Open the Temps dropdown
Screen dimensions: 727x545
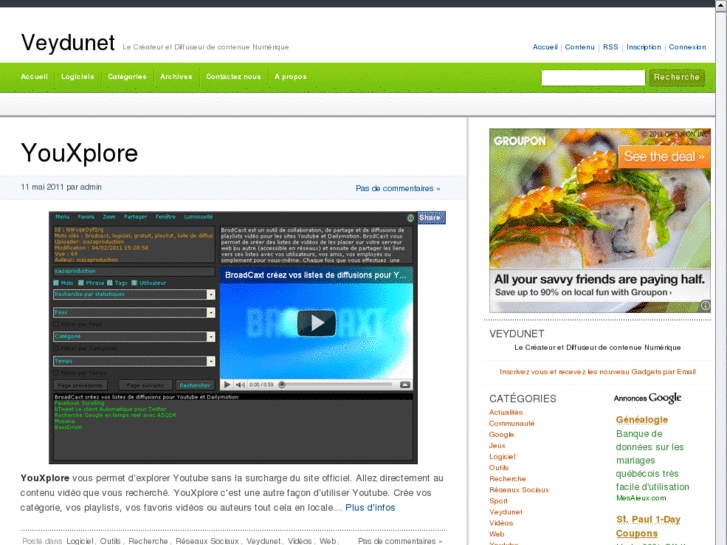click(x=134, y=361)
